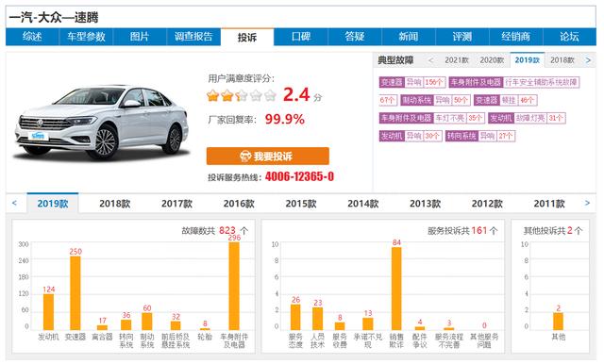604x364 pixels.
Task: Select the 2015款 model year tab
Action: pyautogui.click(x=301, y=204)
